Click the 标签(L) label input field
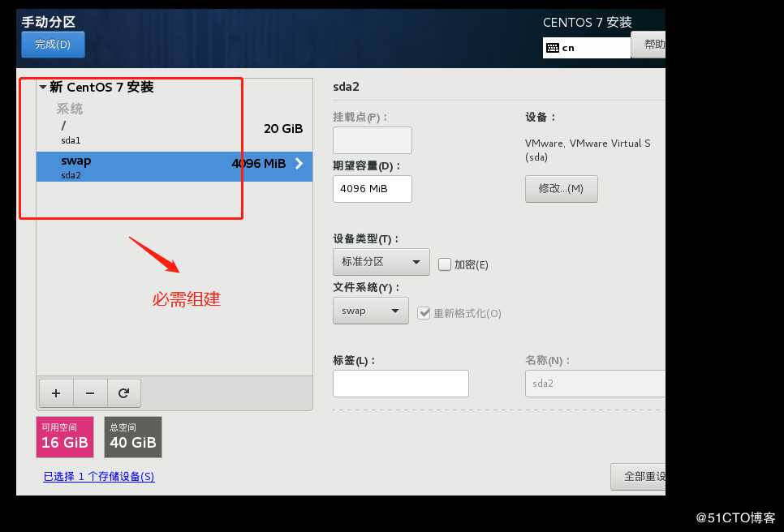784x532 pixels. (401, 384)
